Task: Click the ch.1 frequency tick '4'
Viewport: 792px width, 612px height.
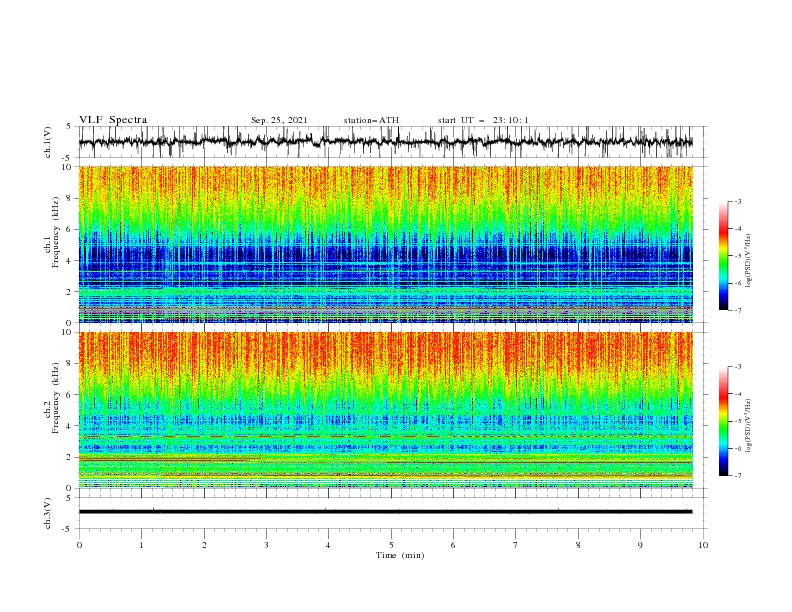Action: coord(70,261)
